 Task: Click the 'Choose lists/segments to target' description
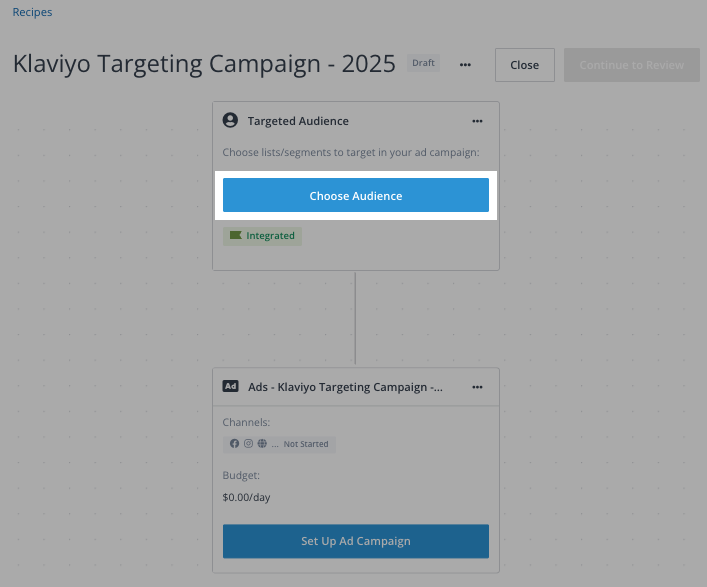pos(351,152)
